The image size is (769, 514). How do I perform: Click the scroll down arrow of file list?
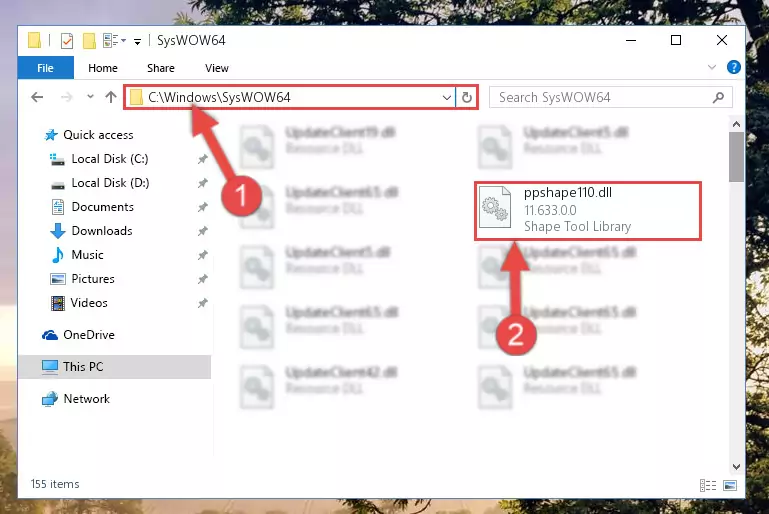(x=736, y=466)
